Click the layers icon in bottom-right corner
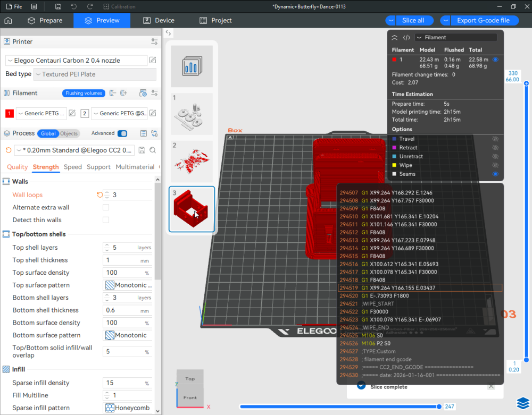This screenshot has width=532, height=415. [x=522, y=404]
